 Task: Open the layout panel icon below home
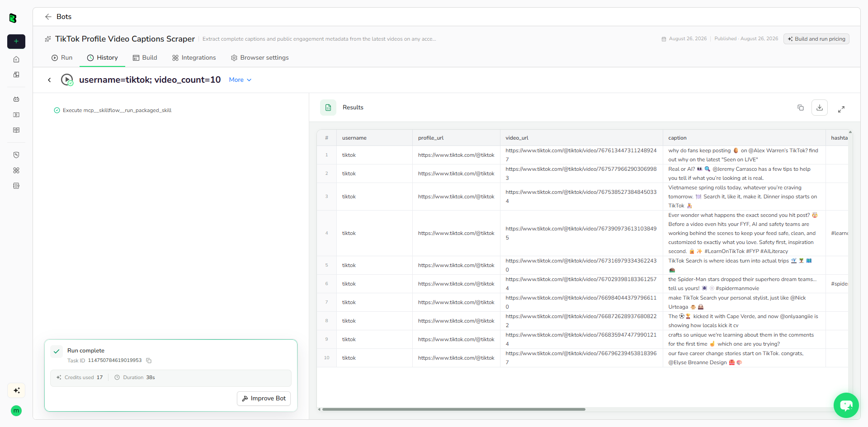pos(16,75)
